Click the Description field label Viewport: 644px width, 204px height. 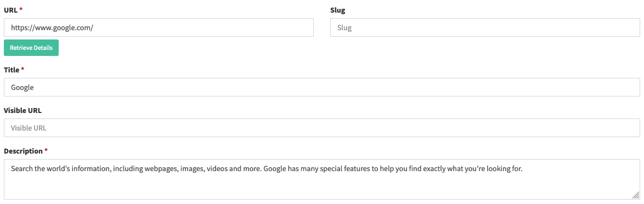click(23, 151)
